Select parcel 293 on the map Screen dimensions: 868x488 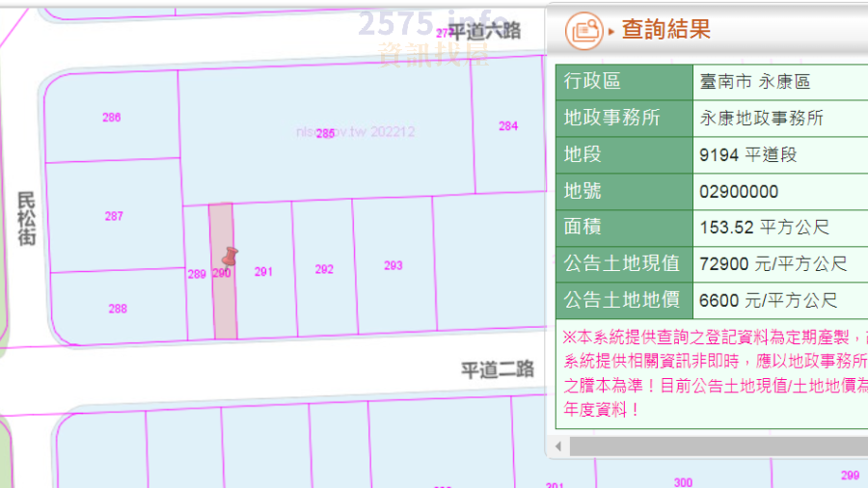(x=393, y=265)
